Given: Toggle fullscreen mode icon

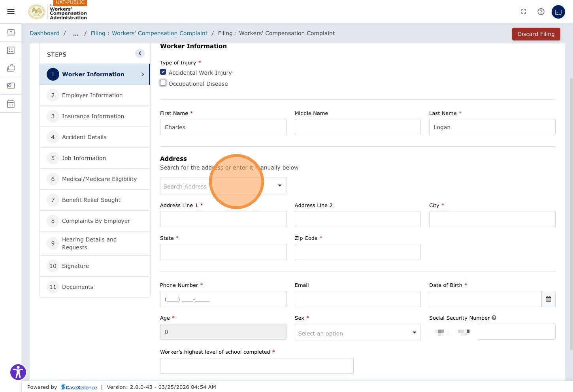Looking at the screenshot, I should point(524,12).
